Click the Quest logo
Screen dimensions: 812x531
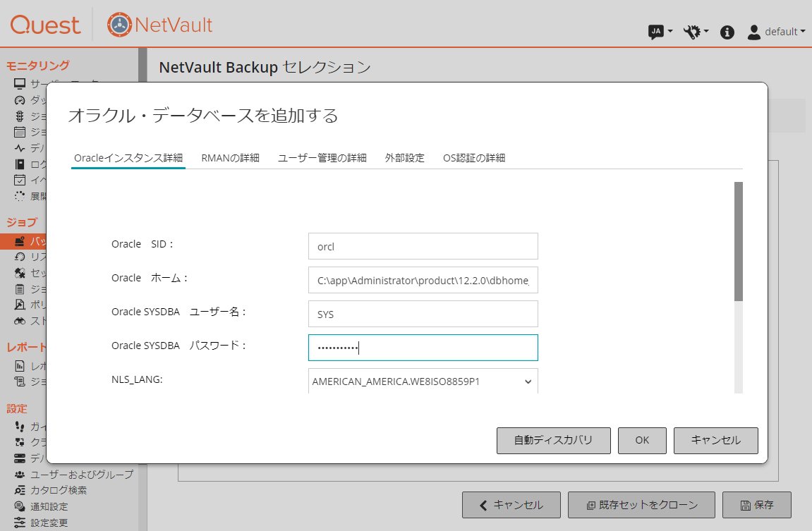[45, 25]
